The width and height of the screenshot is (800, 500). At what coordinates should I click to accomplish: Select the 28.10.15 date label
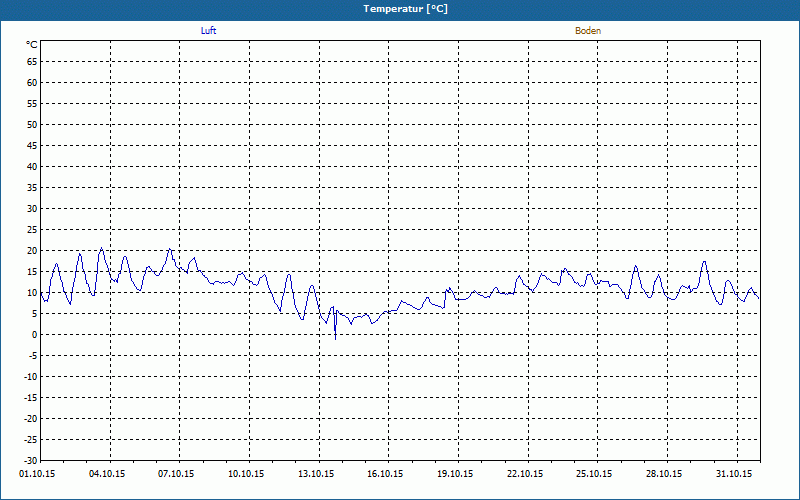click(664, 474)
